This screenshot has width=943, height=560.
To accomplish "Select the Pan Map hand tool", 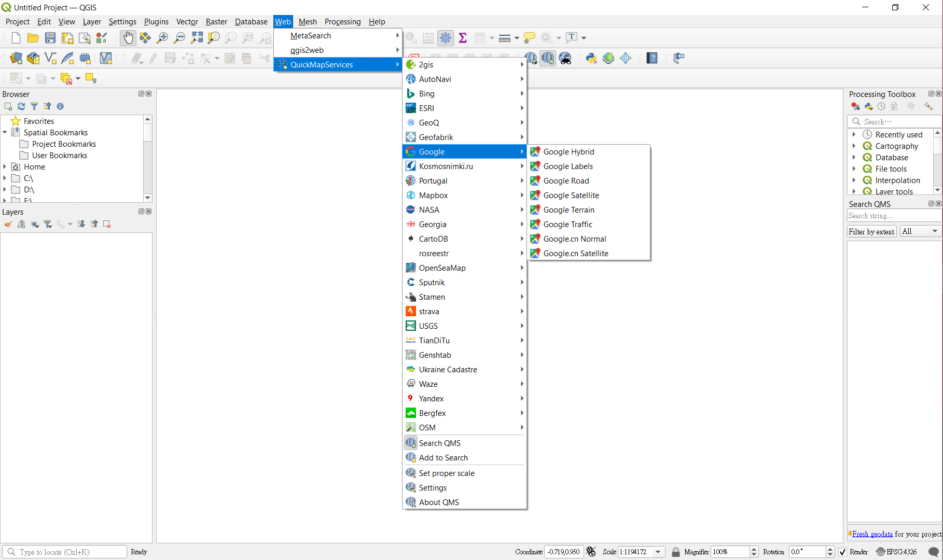I will [x=128, y=38].
